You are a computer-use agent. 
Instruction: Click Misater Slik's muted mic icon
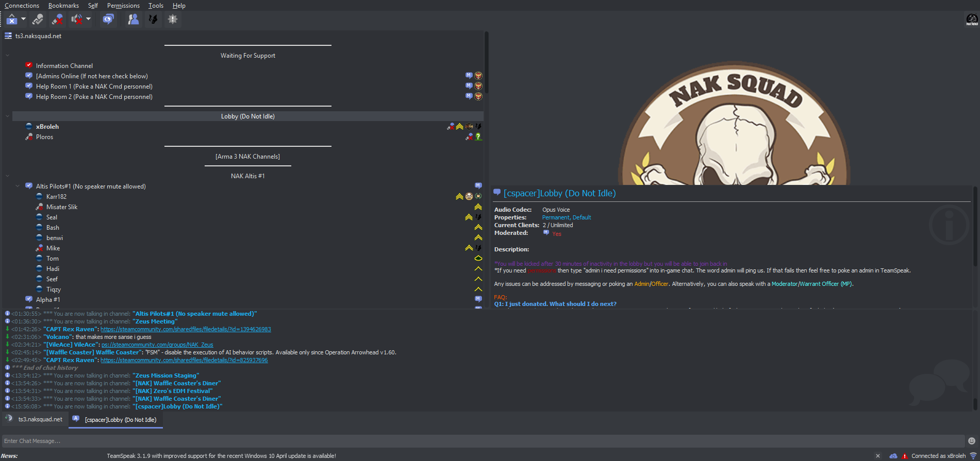(x=39, y=207)
